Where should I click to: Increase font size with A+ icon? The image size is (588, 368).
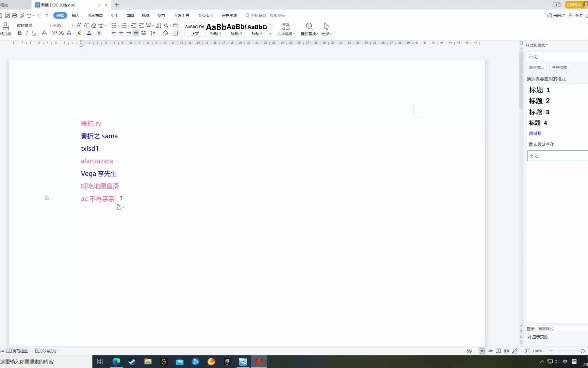pos(79,25)
